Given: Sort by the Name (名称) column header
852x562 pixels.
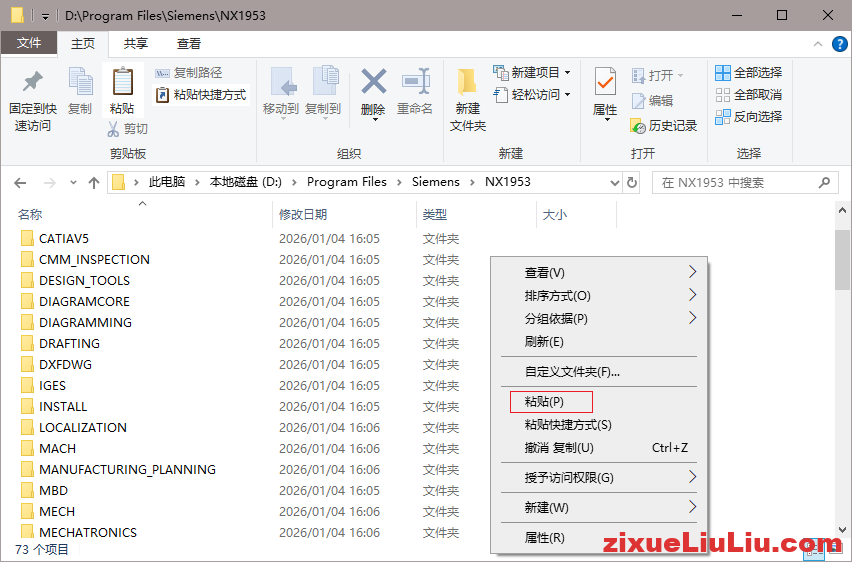Looking at the screenshot, I should (x=30, y=215).
